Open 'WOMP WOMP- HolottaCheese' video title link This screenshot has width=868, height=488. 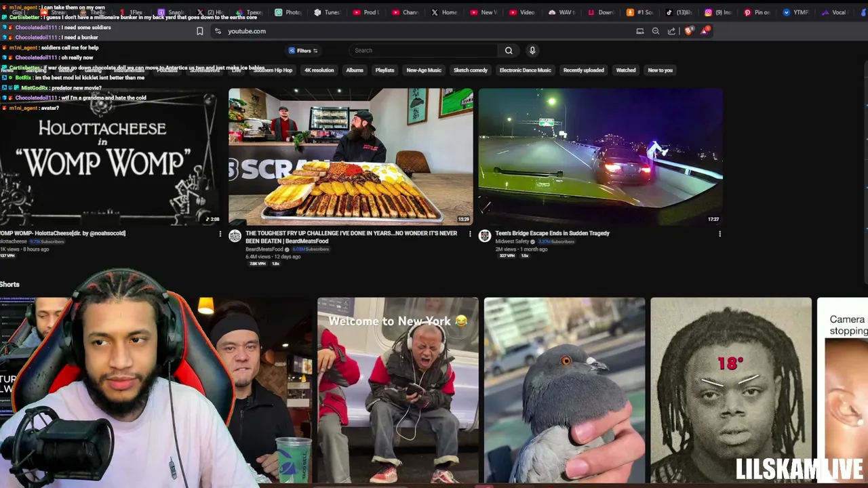point(63,233)
